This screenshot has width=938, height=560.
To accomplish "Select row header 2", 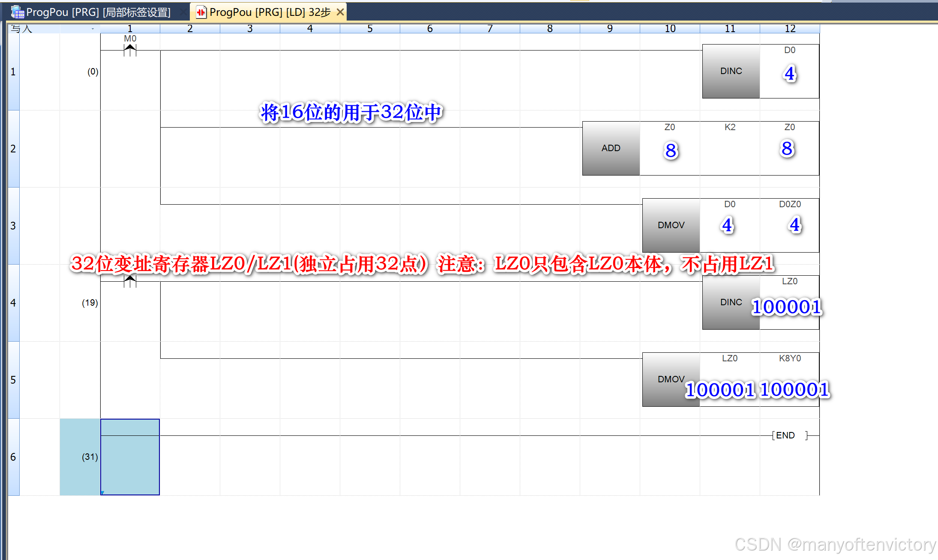I will pos(13,149).
